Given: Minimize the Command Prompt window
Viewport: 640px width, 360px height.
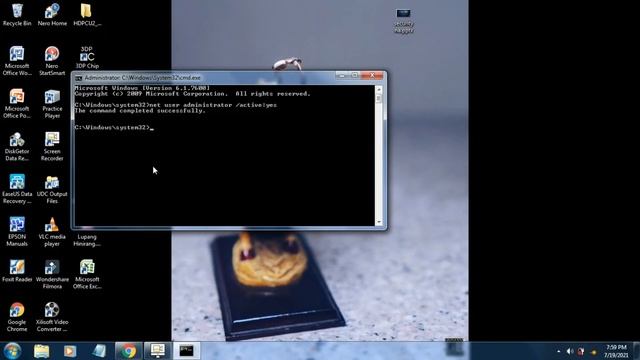Looking at the screenshot, I should [342, 76].
